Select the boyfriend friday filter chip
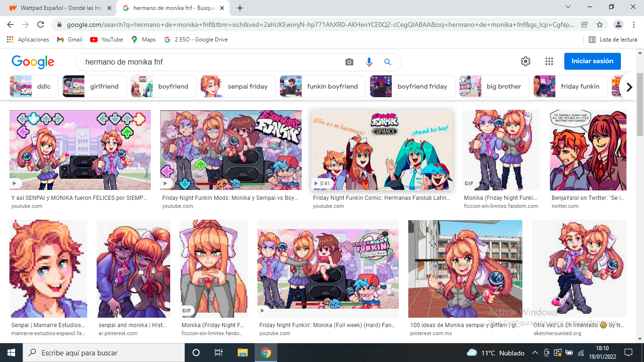Viewport: 644px width, 362px height. coord(413,86)
